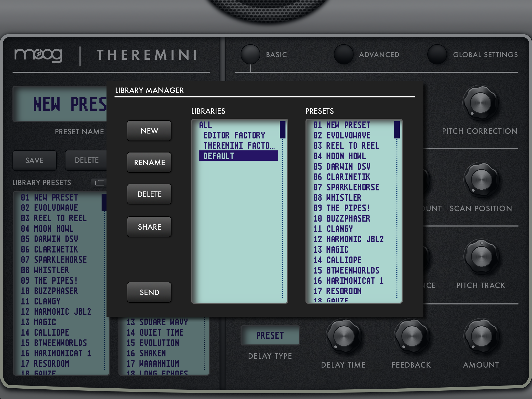Image resolution: width=532 pixels, height=399 pixels.
Task: Open the Delay Type preset selector
Action: 270,335
